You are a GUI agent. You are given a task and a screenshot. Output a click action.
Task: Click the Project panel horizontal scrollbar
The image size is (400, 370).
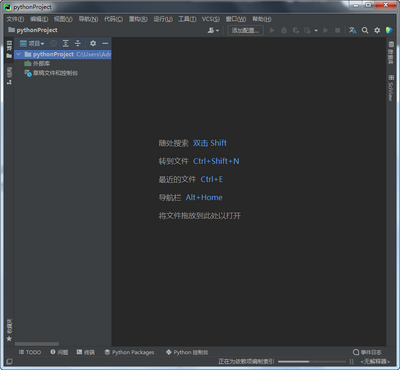point(37,344)
